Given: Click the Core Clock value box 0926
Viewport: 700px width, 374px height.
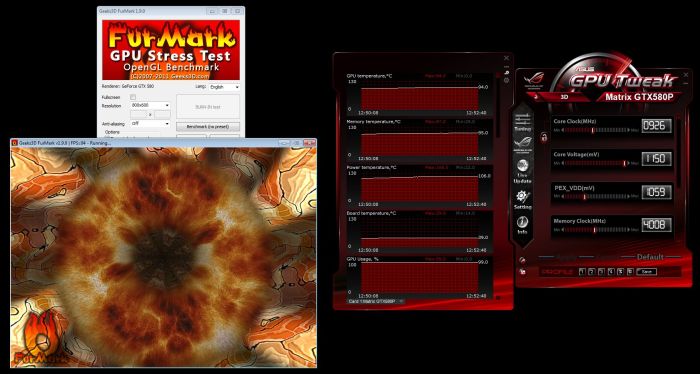Looking at the screenshot, I should [x=657, y=126].
